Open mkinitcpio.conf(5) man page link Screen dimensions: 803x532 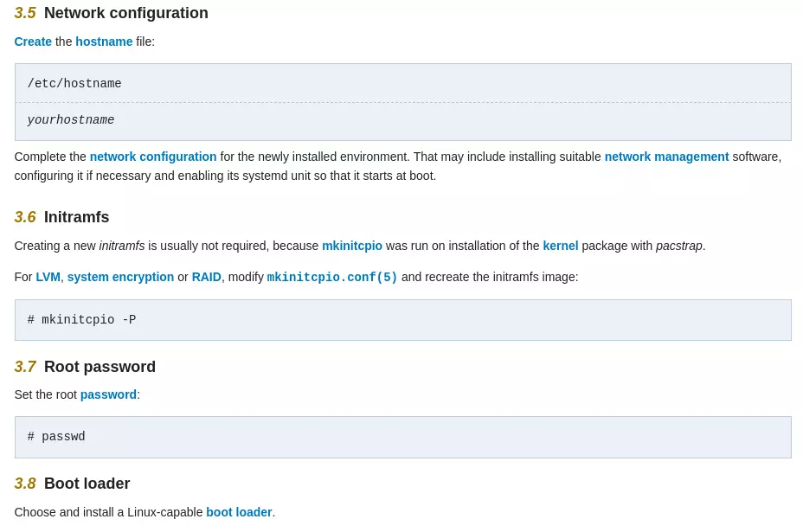pyautogui.click(x=332, y=277)
